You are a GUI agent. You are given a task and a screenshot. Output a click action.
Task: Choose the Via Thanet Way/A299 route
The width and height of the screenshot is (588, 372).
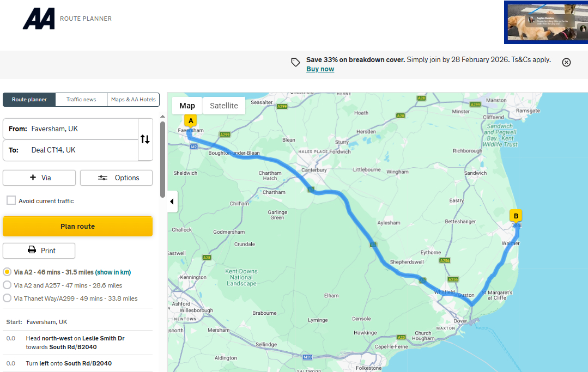[x=8, y=298]
